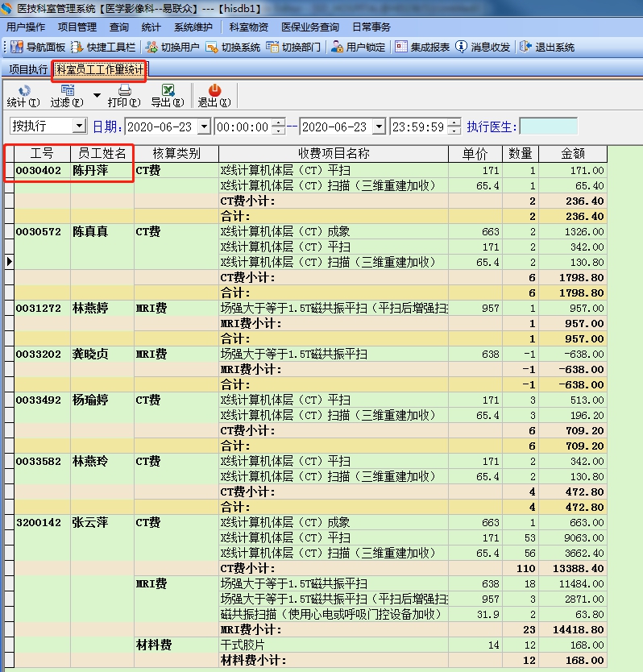This screenshot has width=643, height=672.
Task: Click the -638.00 amount in 龚晓贞 item row
Action: 573,355
